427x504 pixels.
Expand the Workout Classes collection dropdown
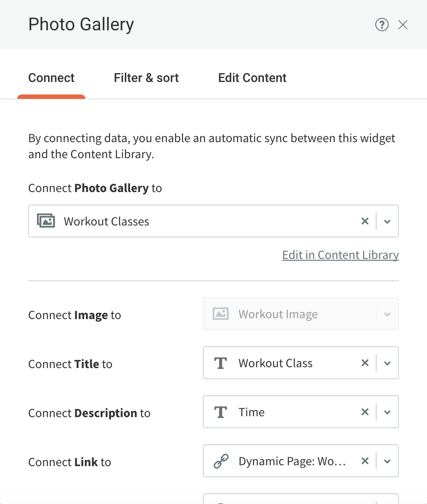[387, 221]
